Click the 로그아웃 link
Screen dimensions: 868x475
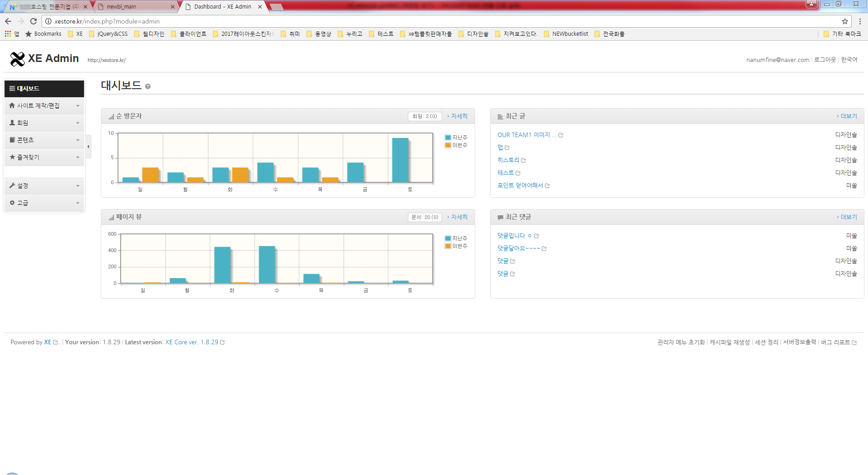825,60
